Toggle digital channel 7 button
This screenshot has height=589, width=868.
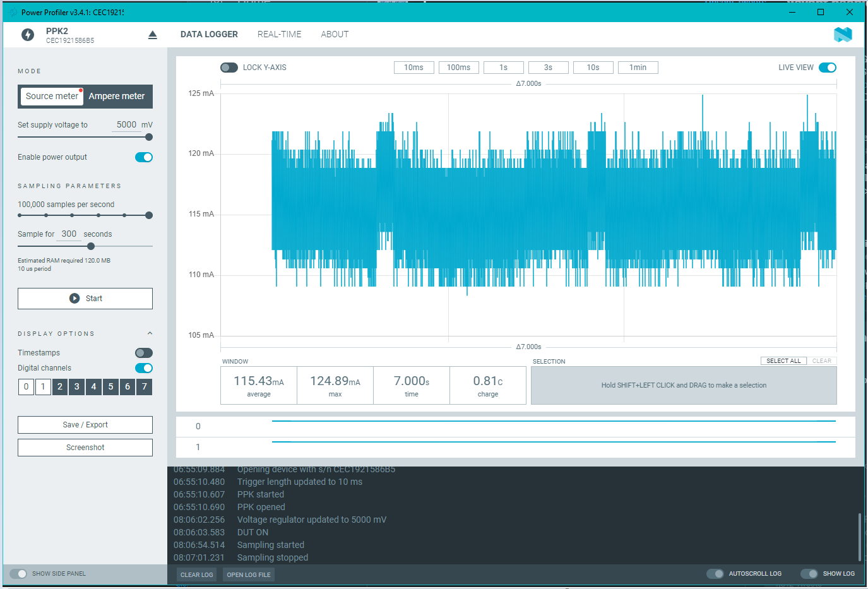click(145, 387)
